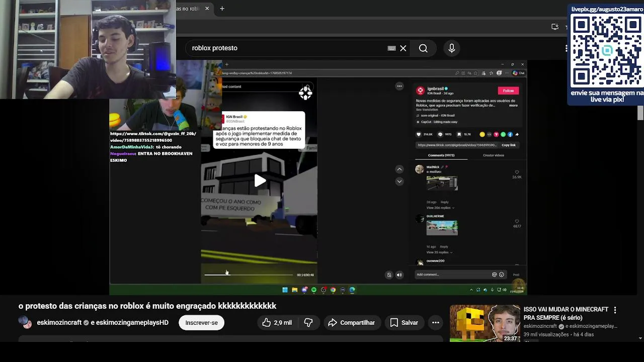Go to next TikTok video with down chevron
644x362 pixels.
399,182
